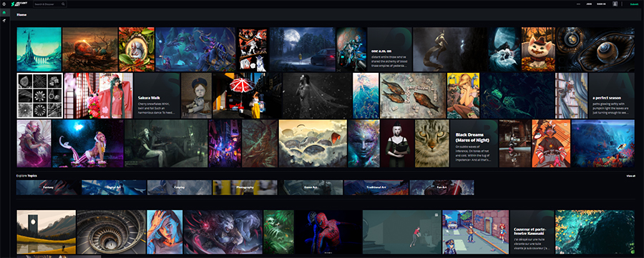
Task: Open the user avatar icon in header
Action: 615,4
